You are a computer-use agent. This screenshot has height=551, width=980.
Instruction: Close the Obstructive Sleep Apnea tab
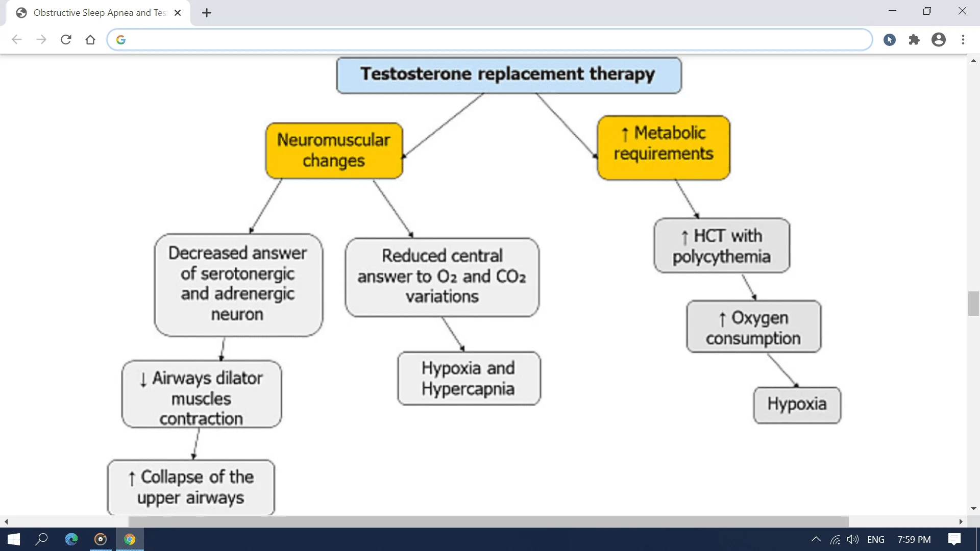coord(178,13)
